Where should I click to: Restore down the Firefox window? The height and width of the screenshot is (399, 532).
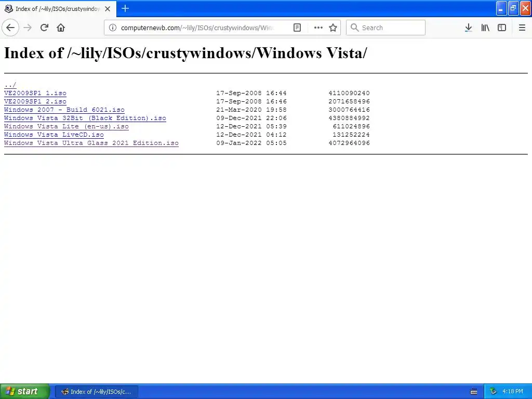coord(513,8)
